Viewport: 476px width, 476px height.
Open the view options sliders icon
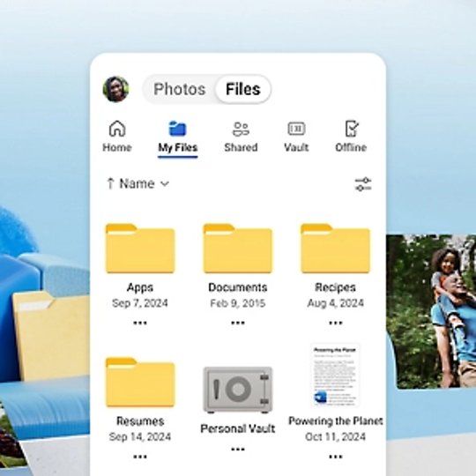(x=363, y=184)
